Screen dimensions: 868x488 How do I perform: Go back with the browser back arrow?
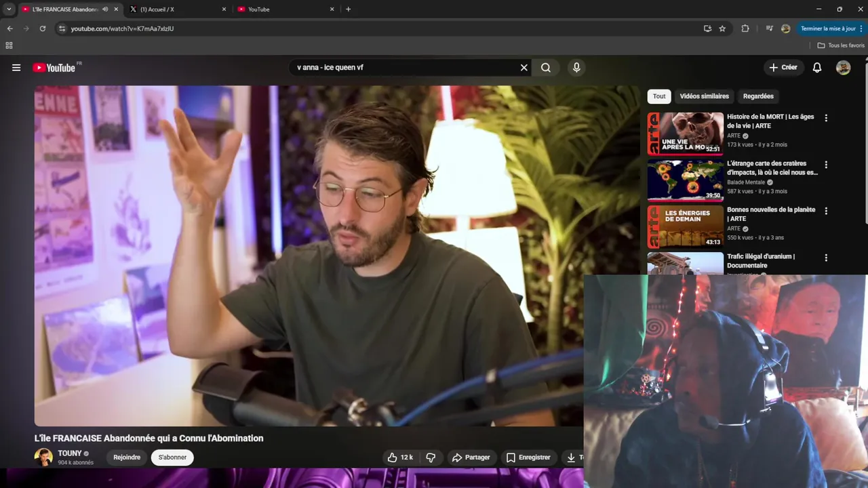[9, 28]
